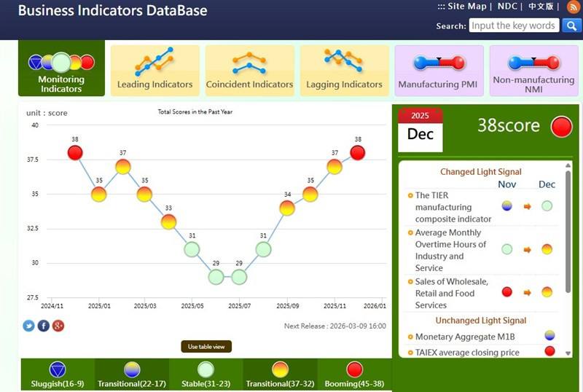The height and width of the screenshot is (392, 583).
Task: Select the Stable(31-23) green legend swatch
Action: [206, 369]
